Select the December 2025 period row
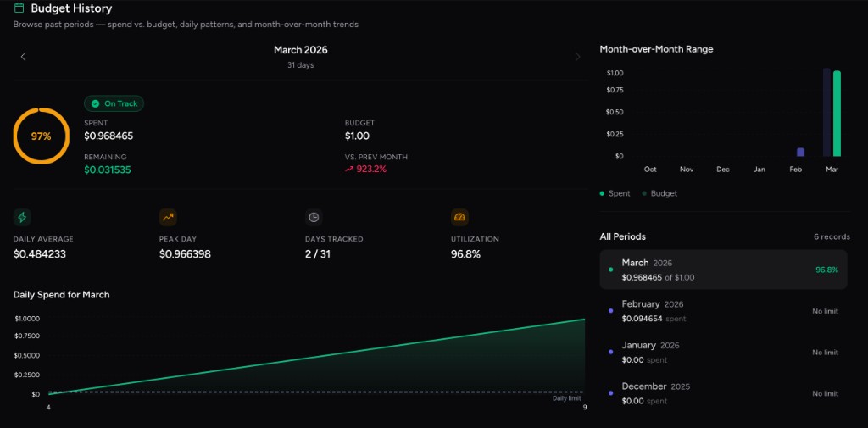The image size is (868, 428). point(724,393)
